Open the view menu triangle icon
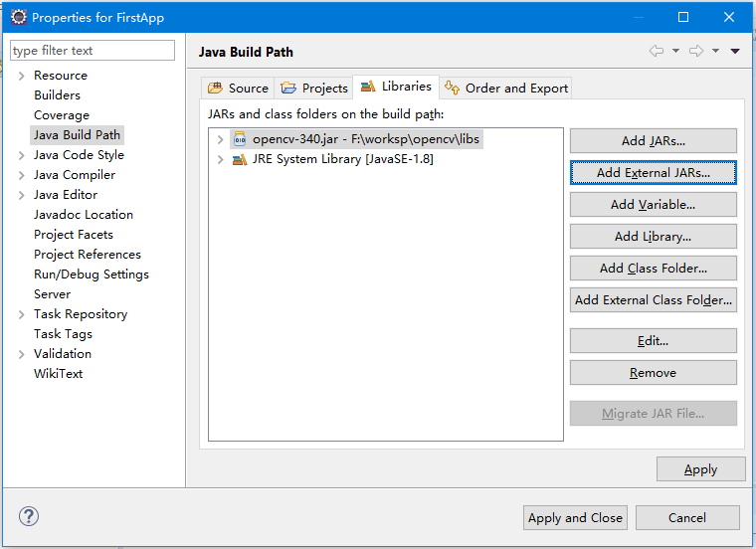The width and height of the screenshot is (756, 549). point(735,51)
